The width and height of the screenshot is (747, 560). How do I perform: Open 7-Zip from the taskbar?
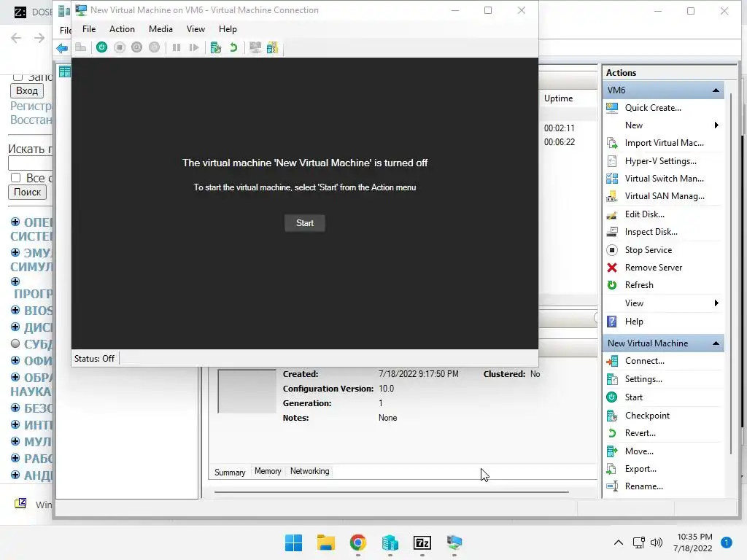(422, 542)
